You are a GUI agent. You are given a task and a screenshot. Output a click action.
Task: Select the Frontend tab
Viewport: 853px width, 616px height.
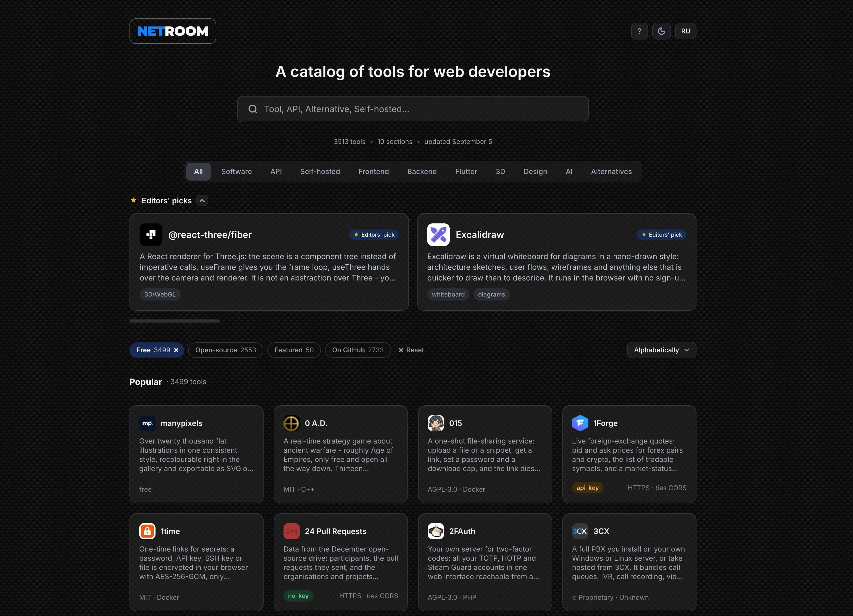pos(373,171)
